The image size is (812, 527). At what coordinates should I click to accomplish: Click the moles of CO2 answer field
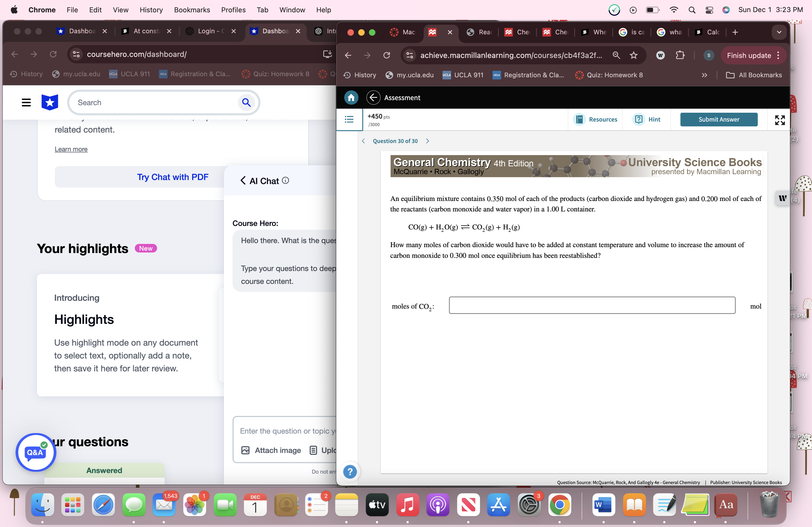pyautogui.click(x=591, y=305)
